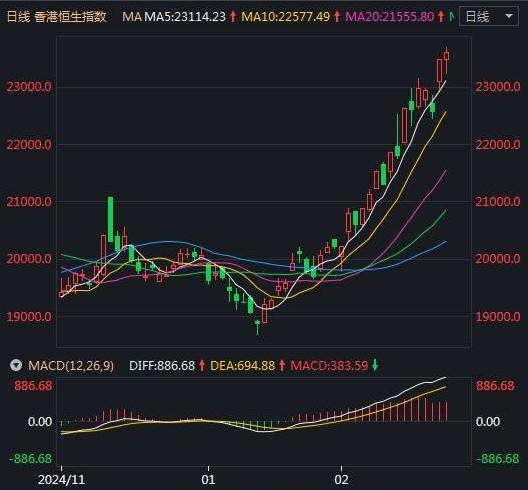Click the 日线 香港恒生指数 chart title

(57, 16)
